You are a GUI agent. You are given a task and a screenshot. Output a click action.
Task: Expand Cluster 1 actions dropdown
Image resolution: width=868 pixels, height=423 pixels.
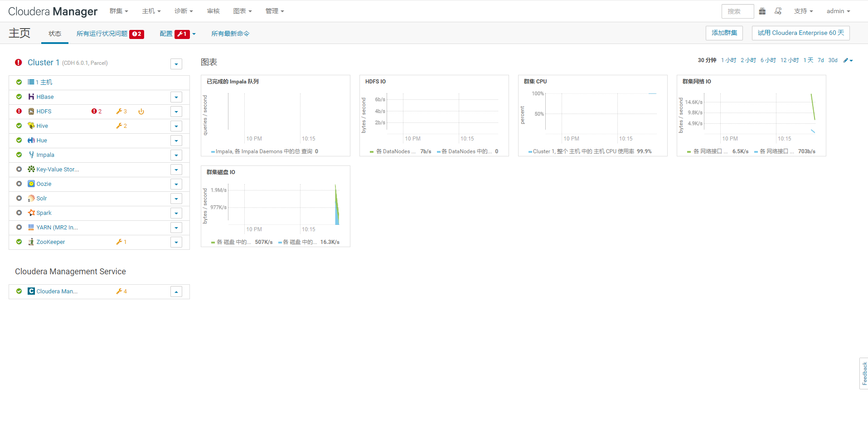click(176, 64)
